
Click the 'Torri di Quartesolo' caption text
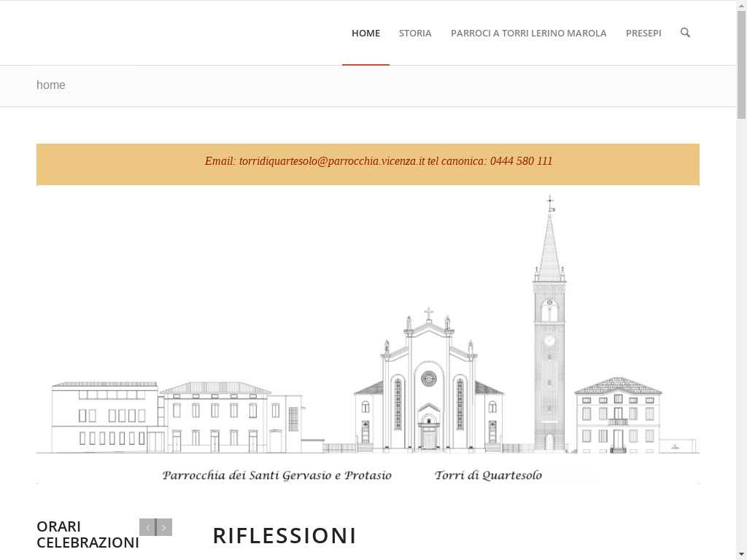[488, 475]
